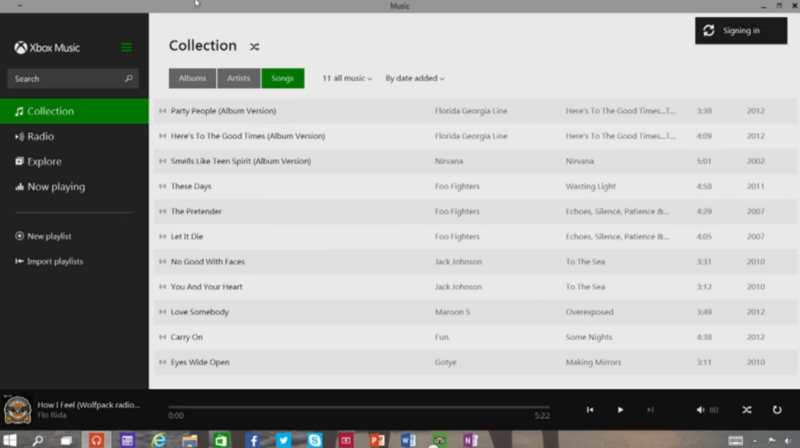Image resolution: width=800 pixels, height=448 pixels.
Task: Open the album Overexposed
Action: click(x=589, y=312)
